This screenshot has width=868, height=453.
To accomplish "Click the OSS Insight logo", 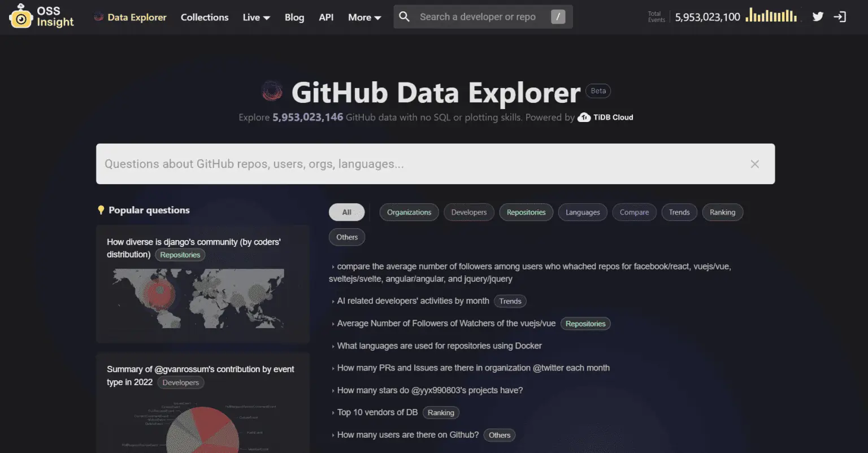I will (42, 16).
